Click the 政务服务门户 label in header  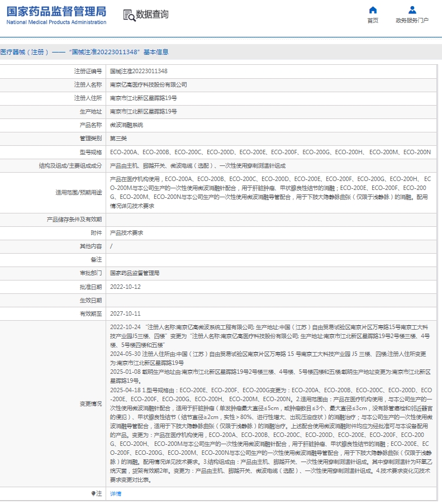coord(412,20)
